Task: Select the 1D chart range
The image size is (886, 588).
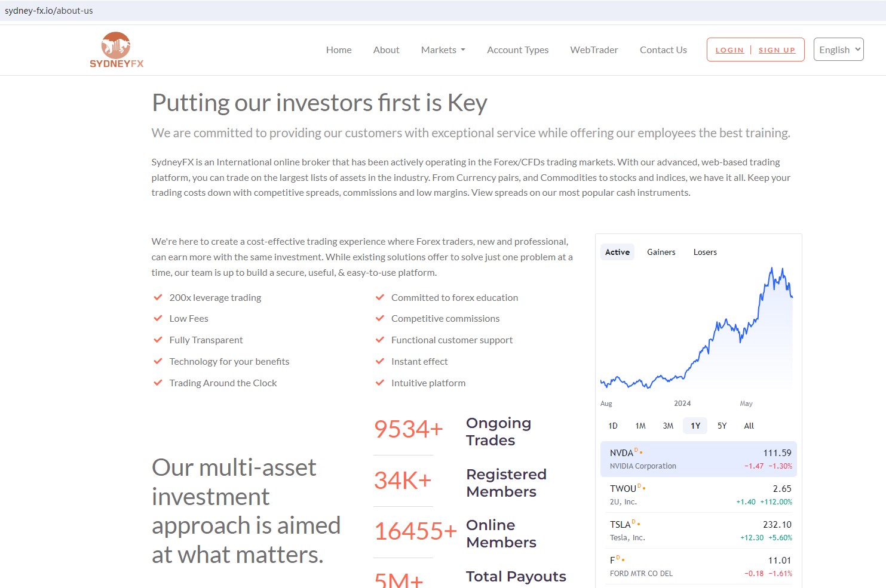Action: (x=612, y=426)
